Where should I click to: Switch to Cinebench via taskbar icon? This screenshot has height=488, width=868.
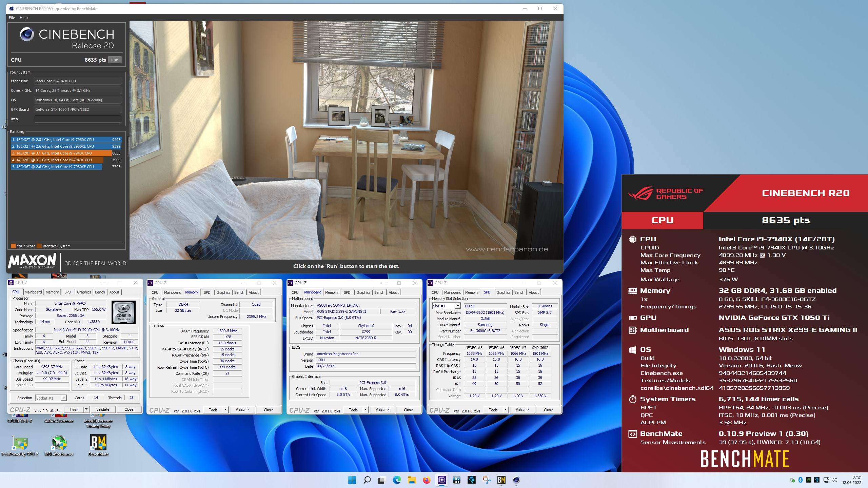point(516,480)
